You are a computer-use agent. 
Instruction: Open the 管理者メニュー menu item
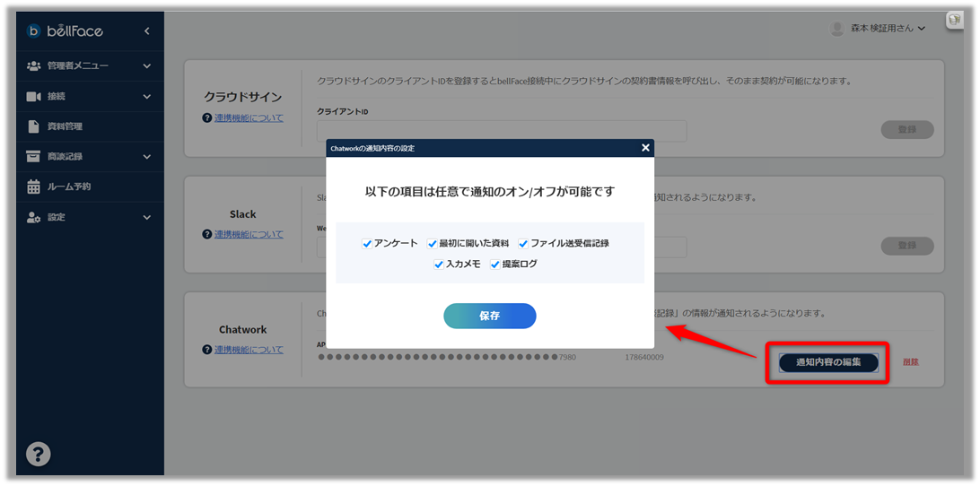pos(90,65)
